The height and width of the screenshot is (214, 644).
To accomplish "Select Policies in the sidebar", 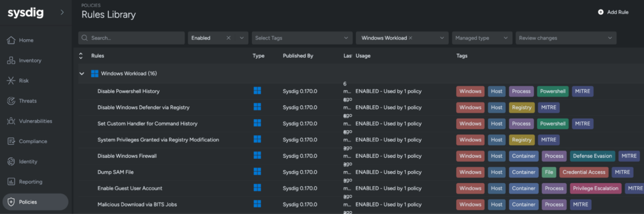I will (x=35, y=202).
